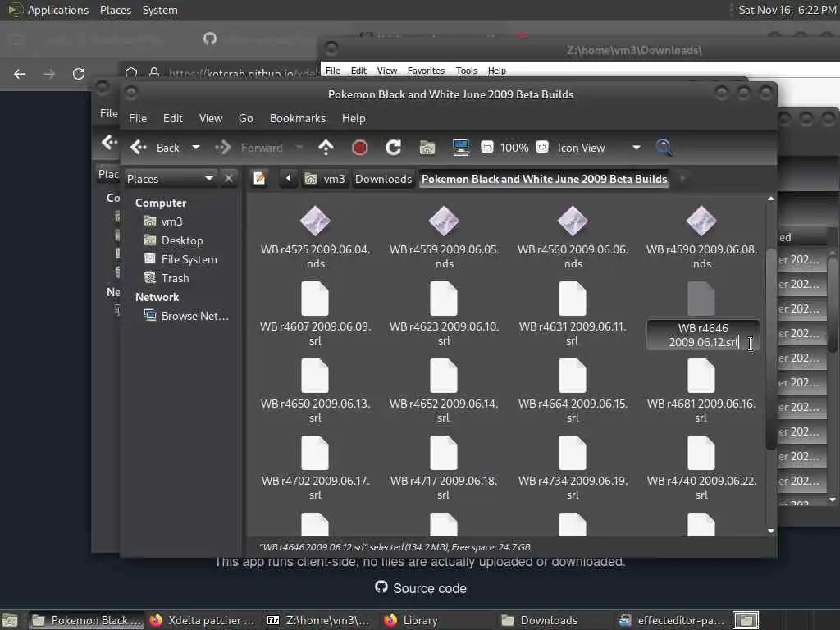Select the WB r4590 2009.06.08.nds file icon

(701, 221)
